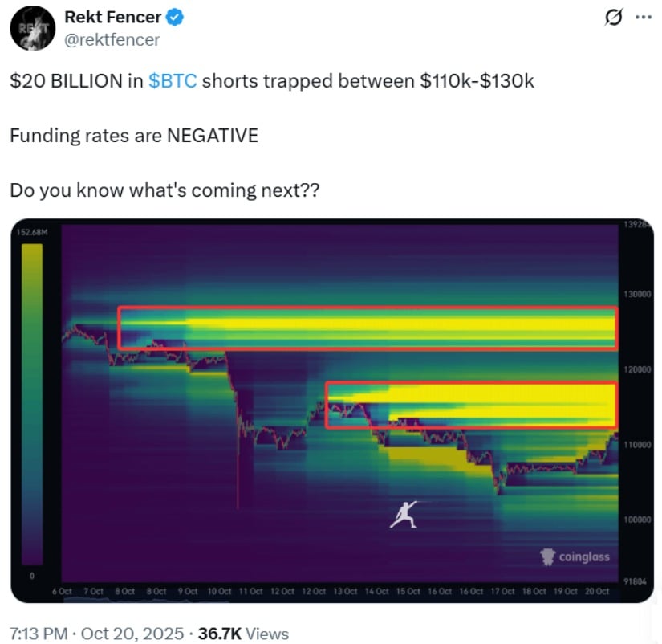Click the "Funding rates are NEGATIVE" text
662x644 pixels.
[134, 136]
